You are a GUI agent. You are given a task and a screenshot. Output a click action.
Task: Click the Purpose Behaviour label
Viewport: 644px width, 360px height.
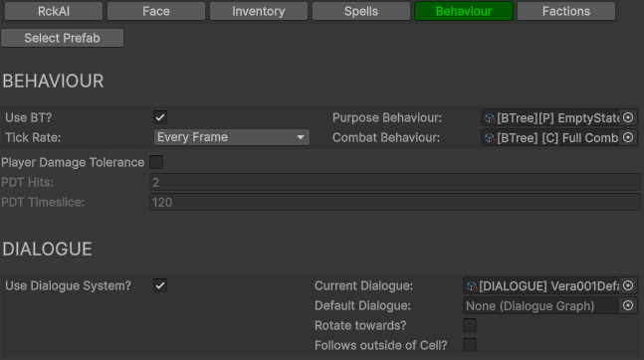coord(387,117)
